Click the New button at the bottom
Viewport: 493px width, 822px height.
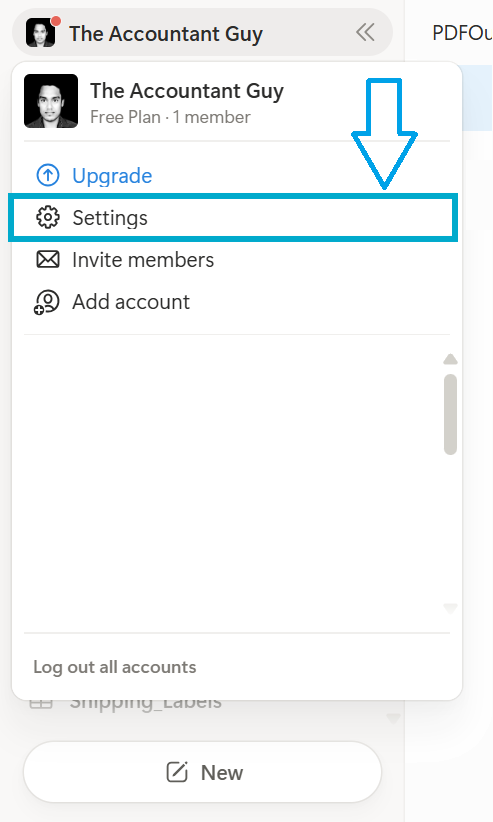coord(202,772)
